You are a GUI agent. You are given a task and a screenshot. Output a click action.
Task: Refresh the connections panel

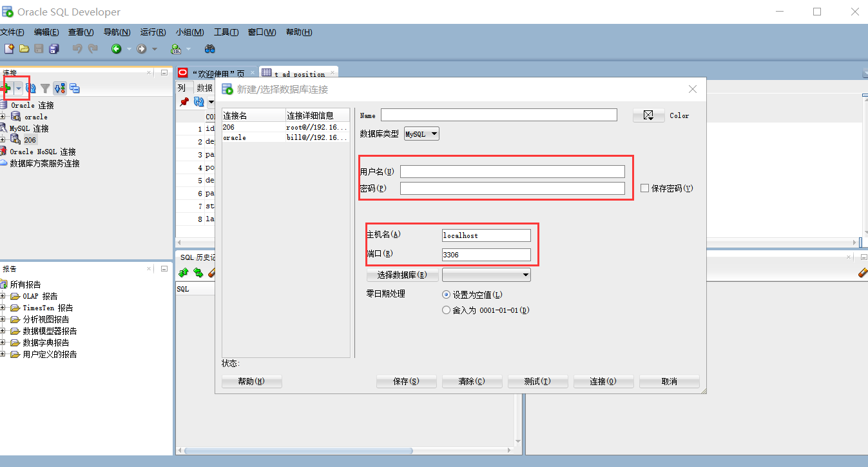point(31,88)
